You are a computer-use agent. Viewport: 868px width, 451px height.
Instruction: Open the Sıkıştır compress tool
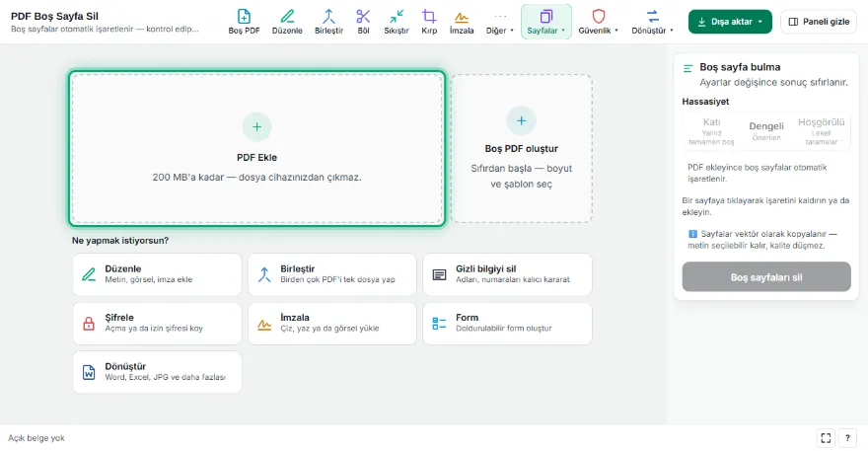pyautogui.click(x=397, y=22)
